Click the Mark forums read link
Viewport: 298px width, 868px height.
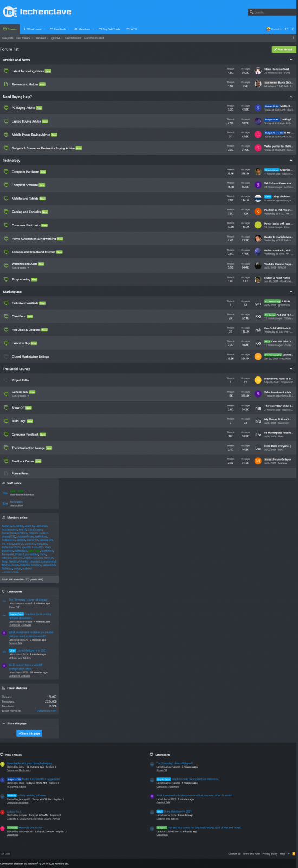point(94,39)
